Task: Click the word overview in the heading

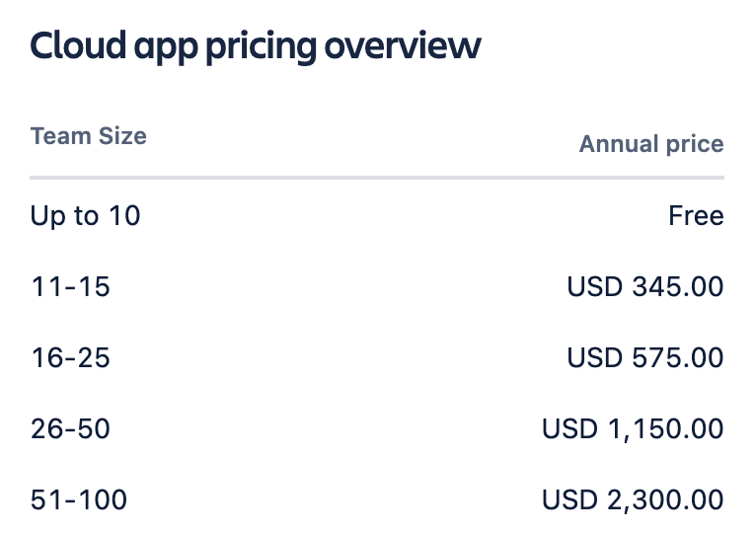Action: pyautogui.click(x=403, y=46)
